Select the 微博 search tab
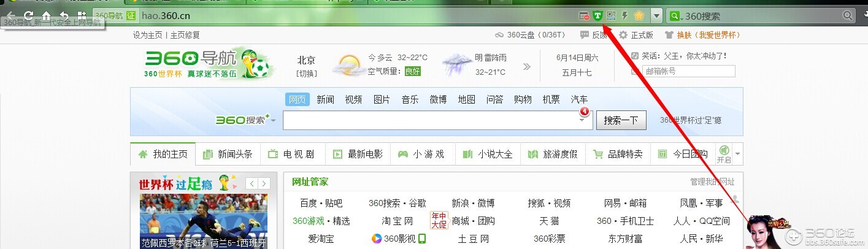 tap(438, 99)
